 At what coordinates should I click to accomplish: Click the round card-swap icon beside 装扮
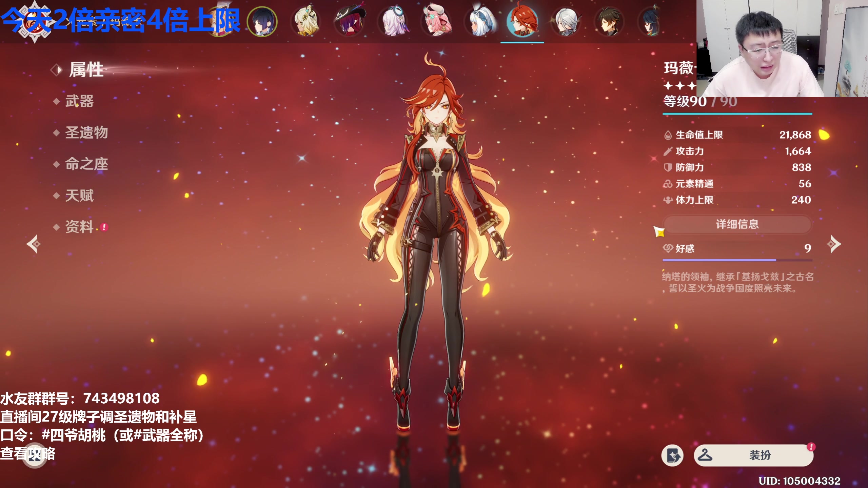coord(673,455)
